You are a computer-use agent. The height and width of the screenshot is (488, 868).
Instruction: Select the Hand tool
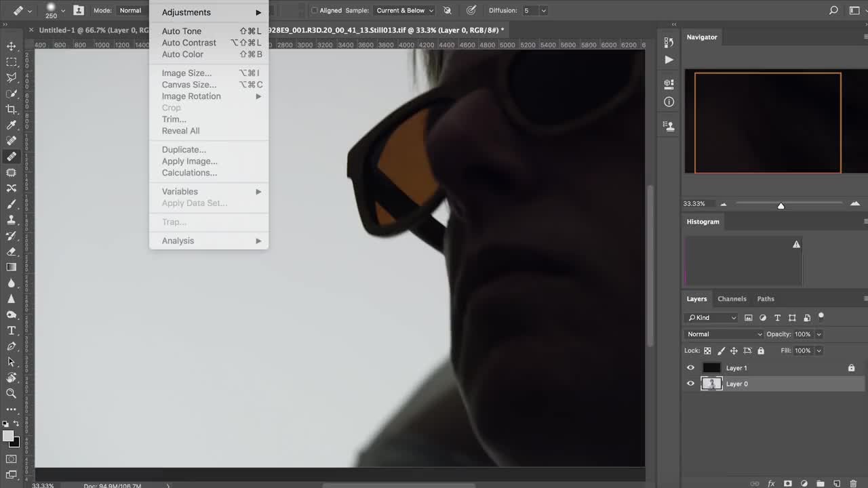(11, 378)
